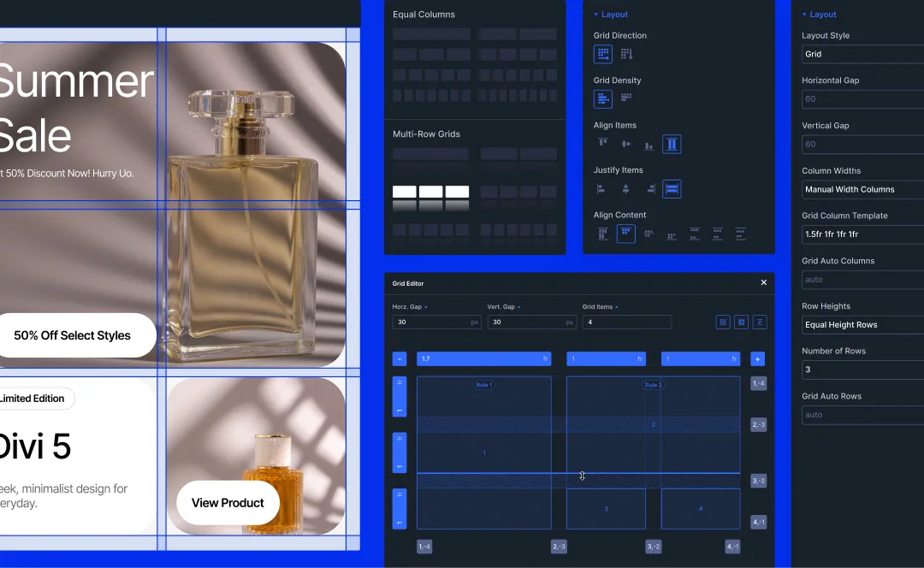This screenshot has width=924, height=568.
Task: Select the middle 1 fr column track
Action: pyautogui.click(x=607, y=358)
